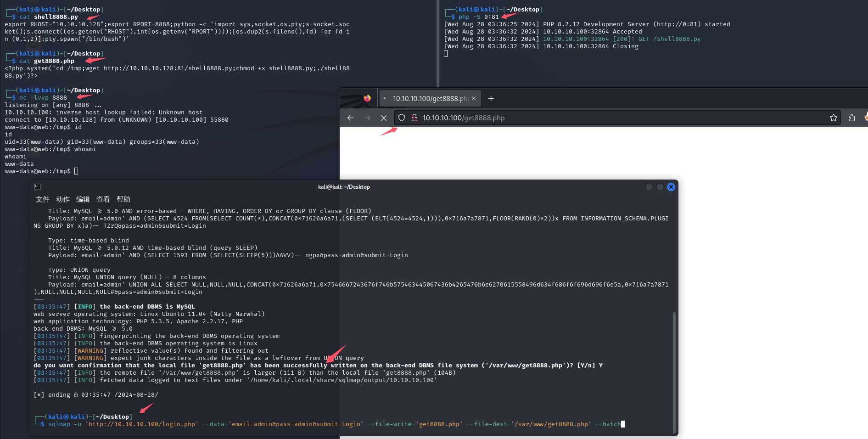The height and width of the screenshot is (439, 868).
Task: Click '[*] ending @ 03:35:47' line
Action: [x=96, y=395]
